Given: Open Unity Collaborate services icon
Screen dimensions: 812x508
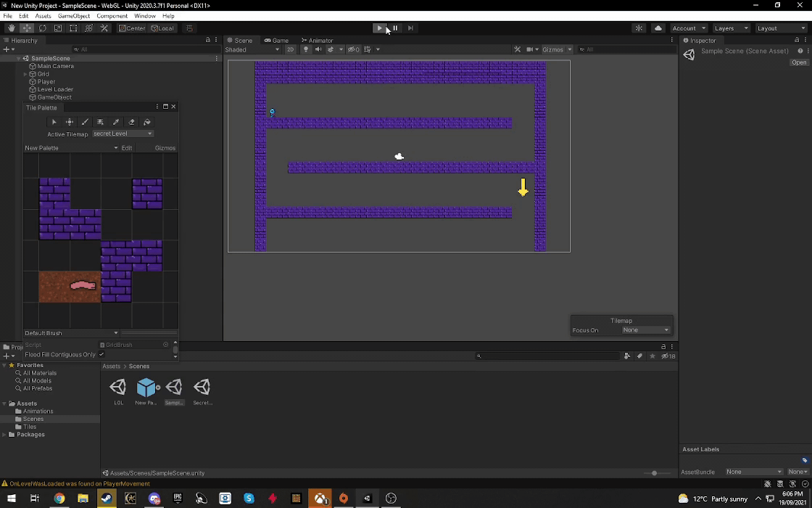Looking at the screenshot, I should click(639, 28).
